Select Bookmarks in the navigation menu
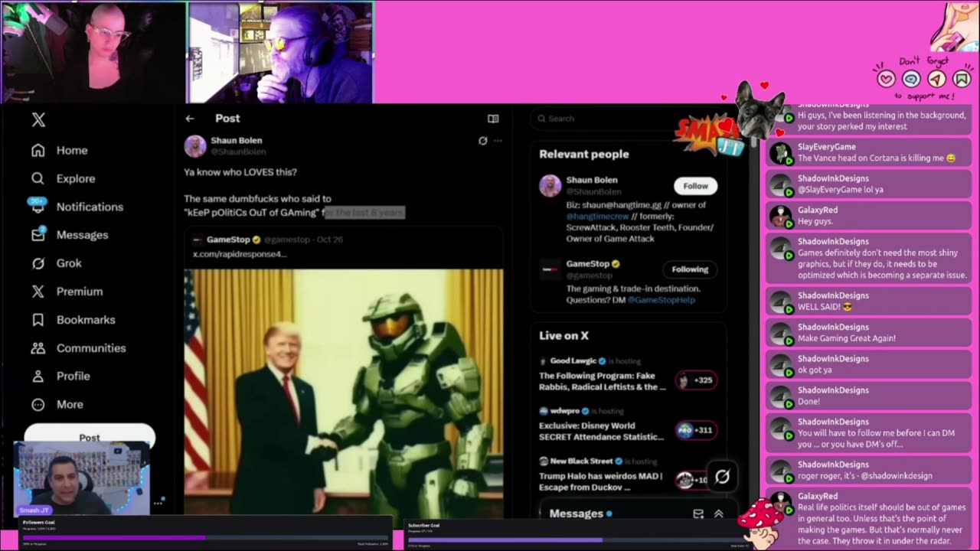This screenshot has height=551, width=980. click(x=86, y=320)
